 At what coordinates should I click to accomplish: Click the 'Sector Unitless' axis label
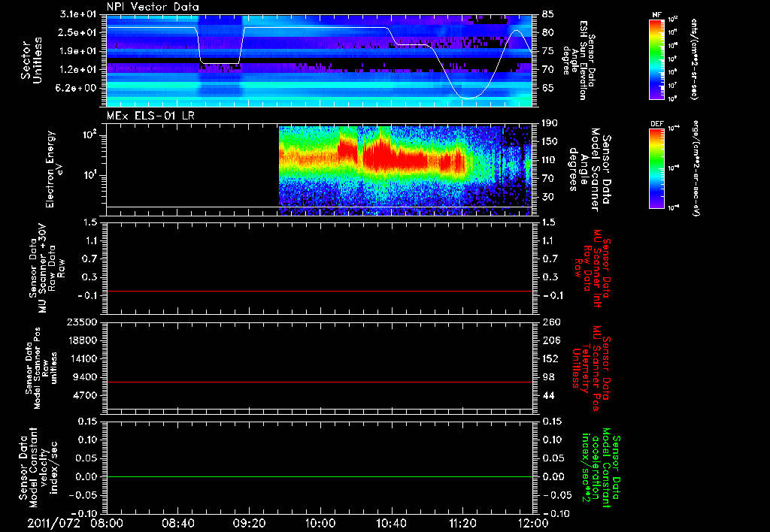[32, 60]
